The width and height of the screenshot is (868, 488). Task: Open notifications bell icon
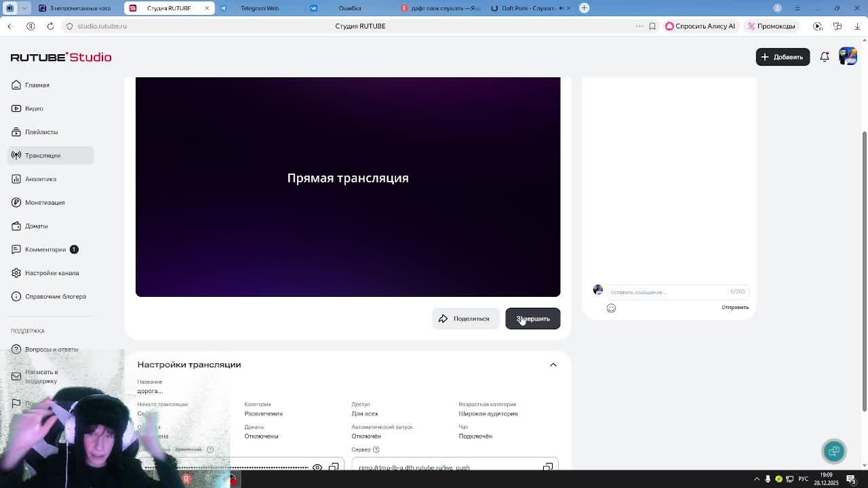[825, 57]
